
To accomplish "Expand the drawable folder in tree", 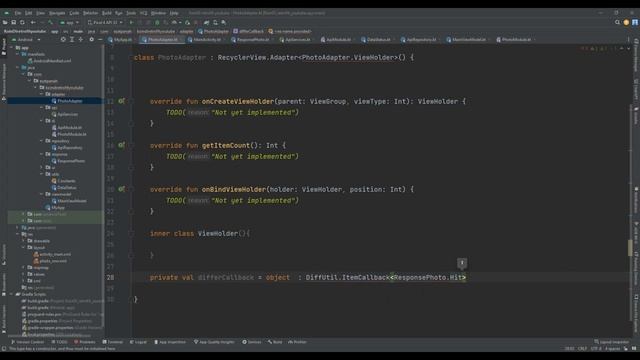I will (23, 241).
